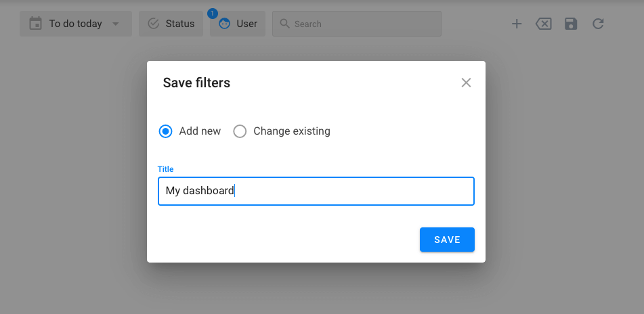The image size is (644, 314).
Task: Click the floppy disk save filters icon
Action: pos(571,24)
